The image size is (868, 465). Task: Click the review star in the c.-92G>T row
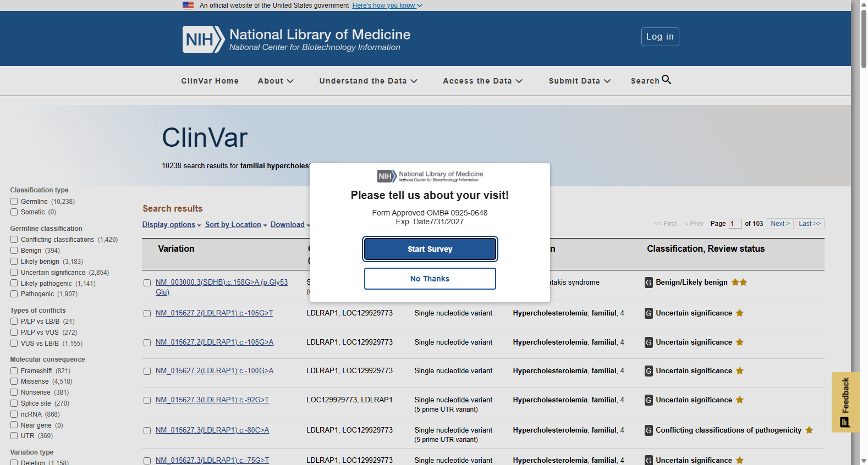click(740, 400)
